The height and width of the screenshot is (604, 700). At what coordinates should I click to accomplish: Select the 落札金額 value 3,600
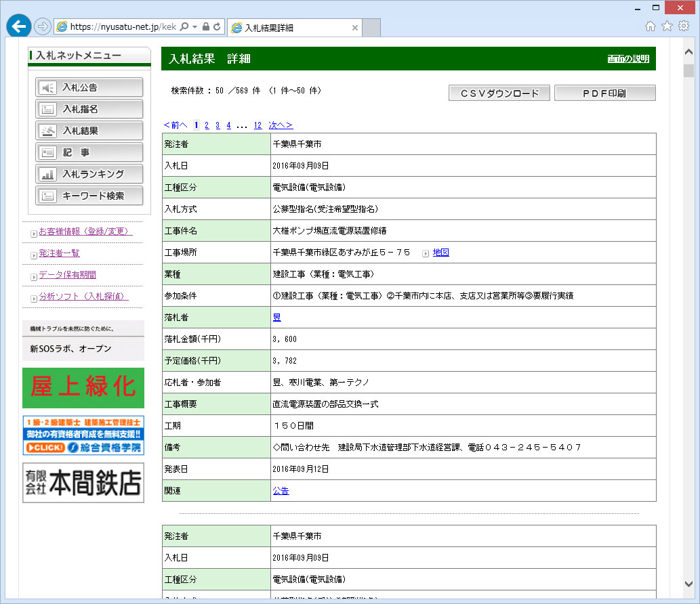click(x=285, y=339)
